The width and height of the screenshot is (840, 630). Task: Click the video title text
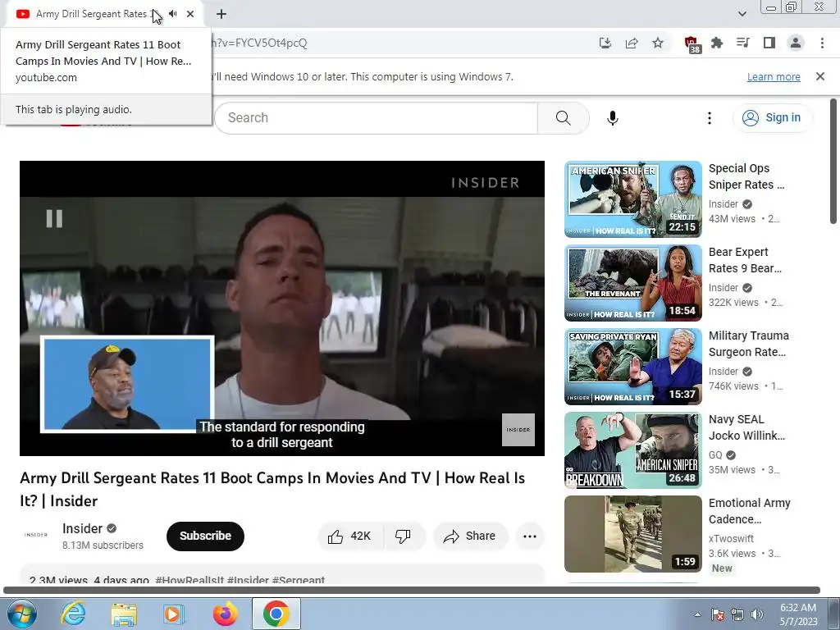pos(272,489)
